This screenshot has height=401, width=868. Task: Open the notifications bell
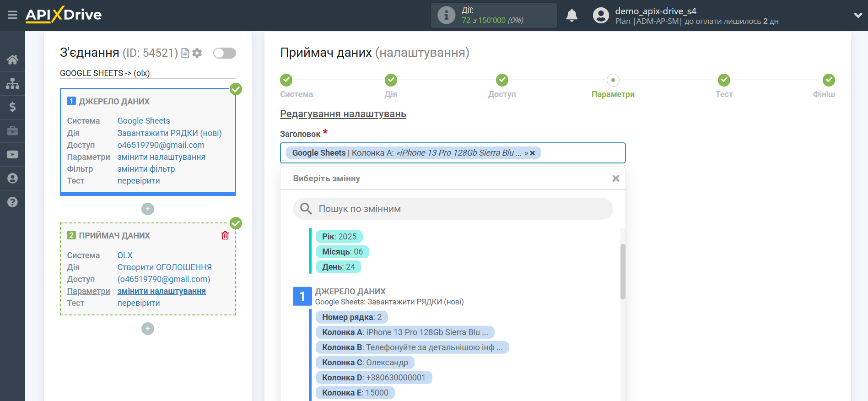(x=571, y=16)
